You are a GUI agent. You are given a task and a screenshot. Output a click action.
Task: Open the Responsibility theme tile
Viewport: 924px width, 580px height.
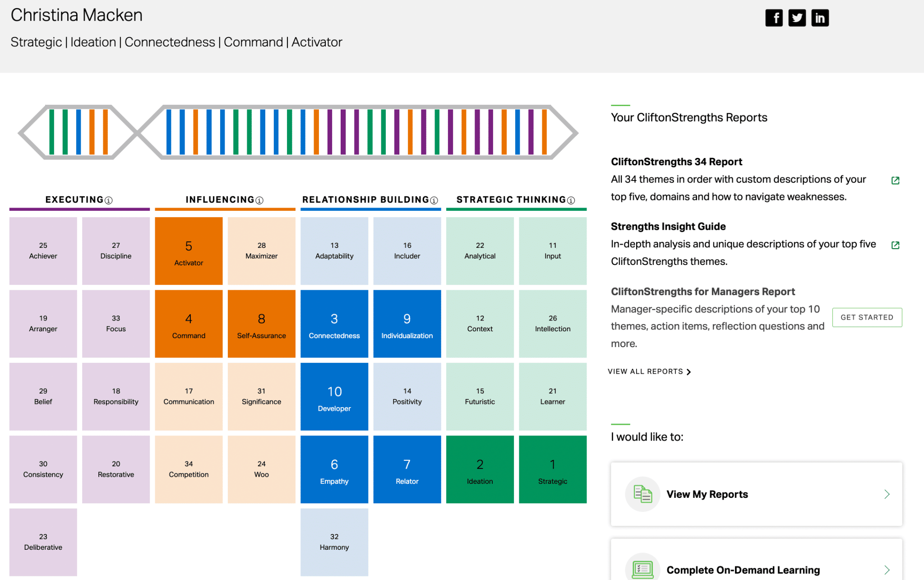116,397
